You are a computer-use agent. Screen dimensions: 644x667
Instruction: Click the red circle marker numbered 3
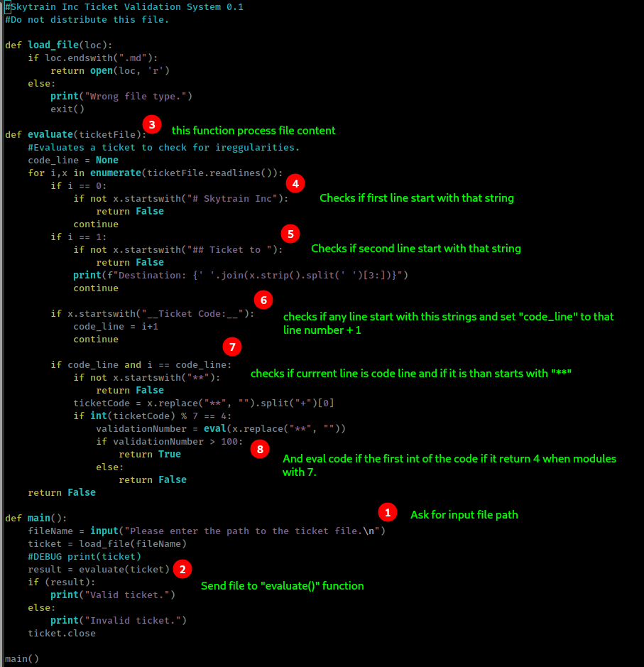(151, 124)
